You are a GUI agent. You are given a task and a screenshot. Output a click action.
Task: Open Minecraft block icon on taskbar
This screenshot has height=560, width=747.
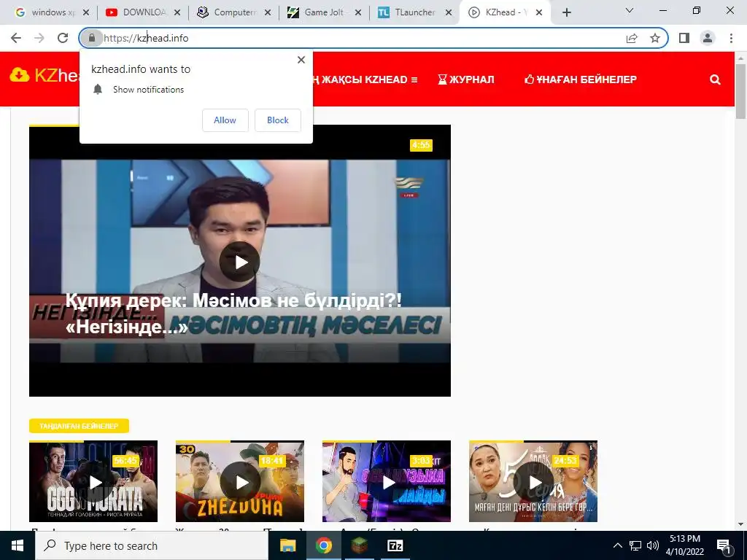tap(360, 545)
